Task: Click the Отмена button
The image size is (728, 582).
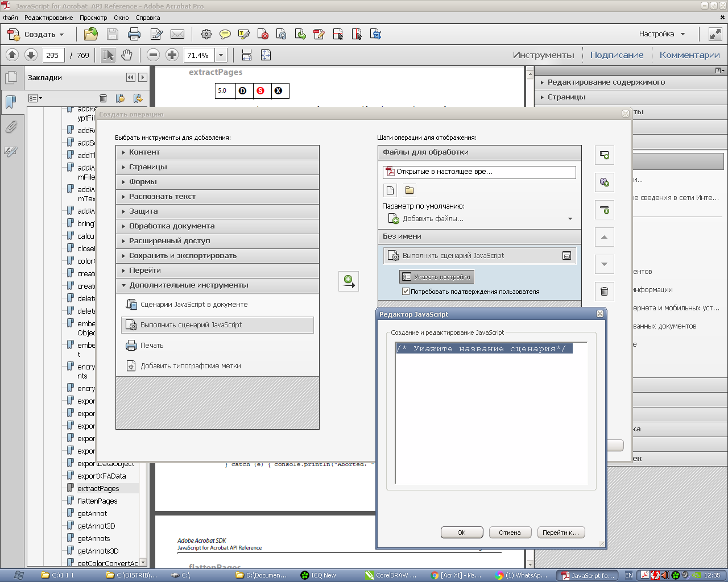Action: pos(510,533)
